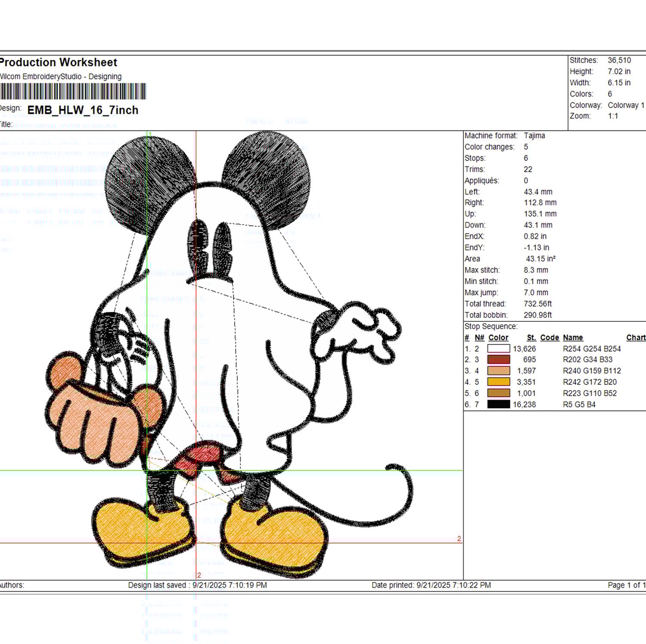Image resolution: width=646 pixels, height=644 pixels.
Task: Select the Min stitch value "0.1 mm"
Action: (x=536, y=281)
